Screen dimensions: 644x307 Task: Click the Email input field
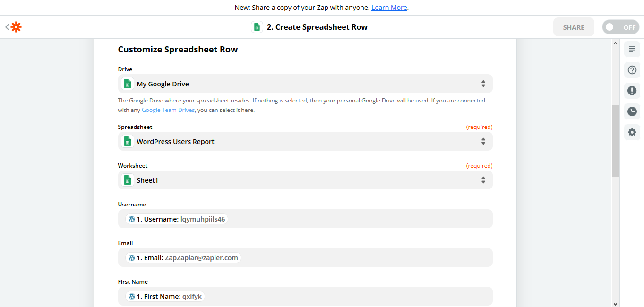[x=305, y=257]
